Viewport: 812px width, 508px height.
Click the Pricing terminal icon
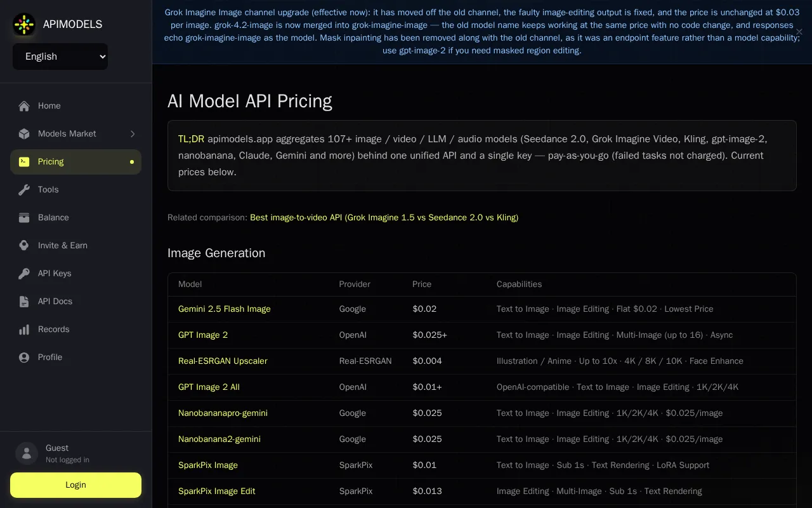click(x=24, y=162)
